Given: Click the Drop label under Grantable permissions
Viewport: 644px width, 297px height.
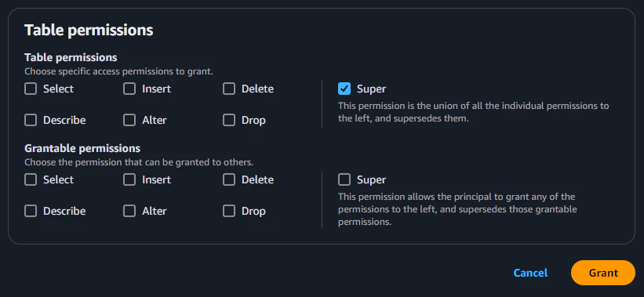Looking at the screenshot, I should point(253,212).
